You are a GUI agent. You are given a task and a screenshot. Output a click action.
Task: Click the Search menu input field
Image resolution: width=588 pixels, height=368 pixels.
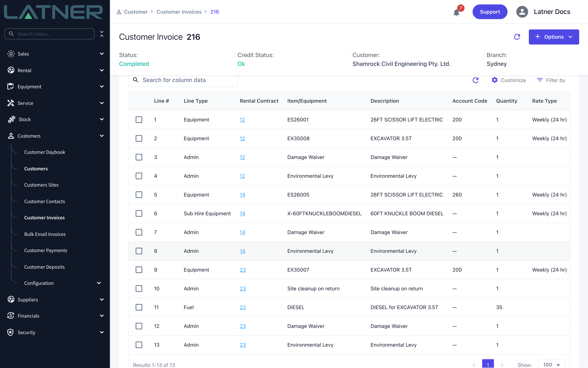[x=49, y=34]
